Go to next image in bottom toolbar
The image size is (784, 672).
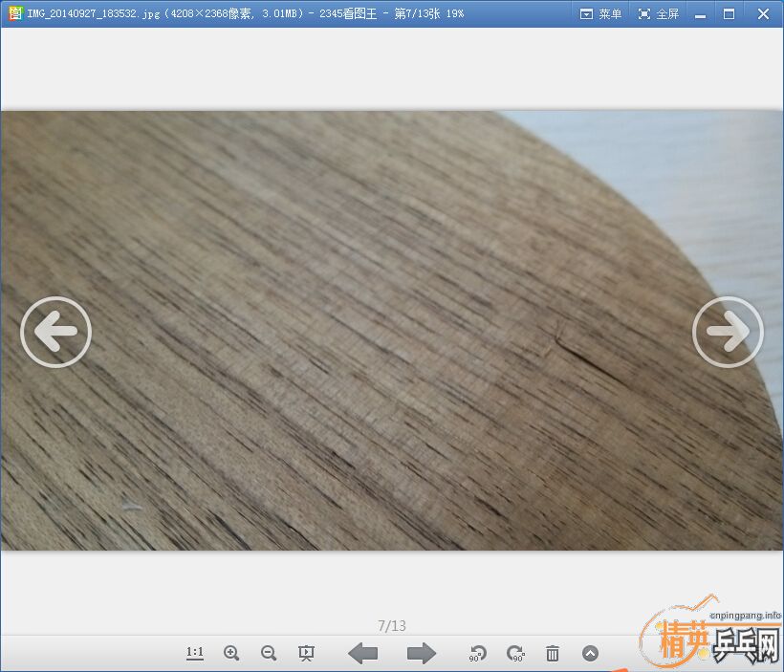tap(421, 653)
